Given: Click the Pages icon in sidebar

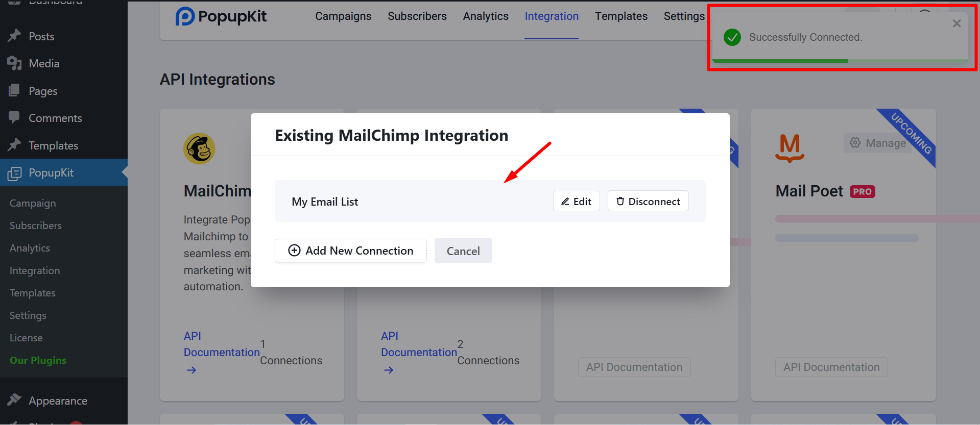Looking at the screenshot, I should point(14,91).
